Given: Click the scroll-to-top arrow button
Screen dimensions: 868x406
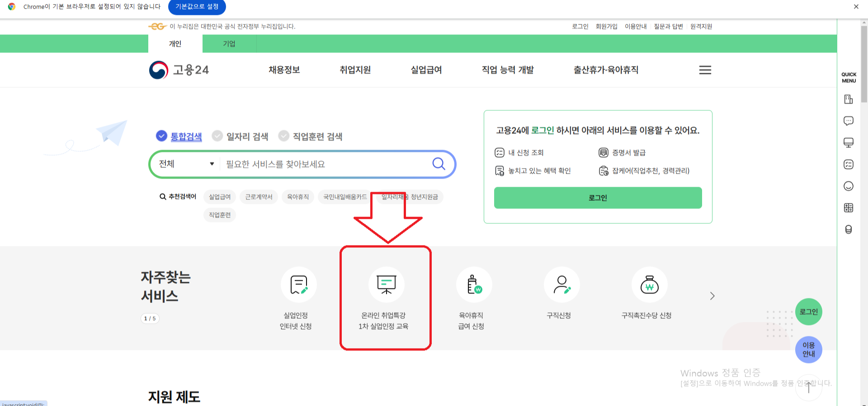Looking at the screenshot, I should [809, 387].
